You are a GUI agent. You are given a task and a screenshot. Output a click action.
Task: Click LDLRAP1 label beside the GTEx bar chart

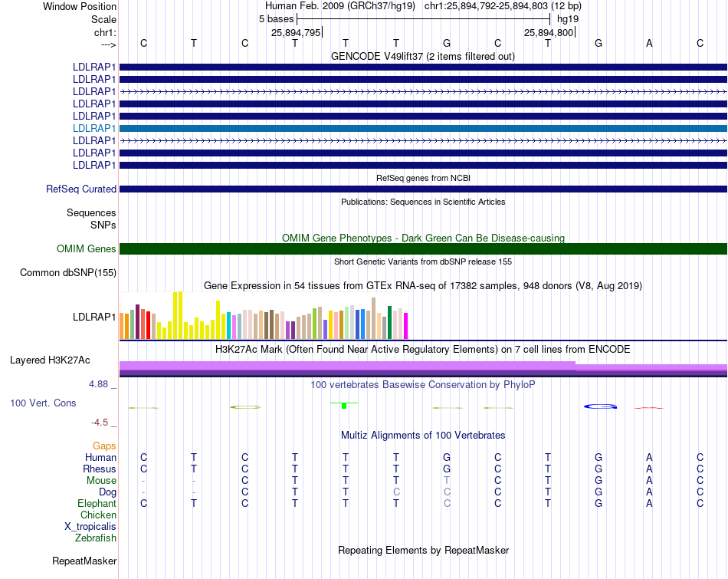point(94,317)
